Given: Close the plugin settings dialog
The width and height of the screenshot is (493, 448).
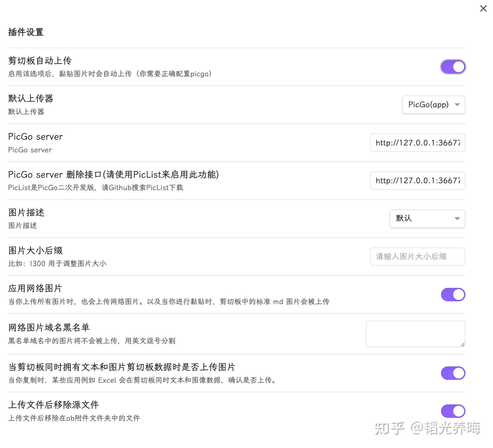Looking at the screenshot, I should (x=483, y=8).
